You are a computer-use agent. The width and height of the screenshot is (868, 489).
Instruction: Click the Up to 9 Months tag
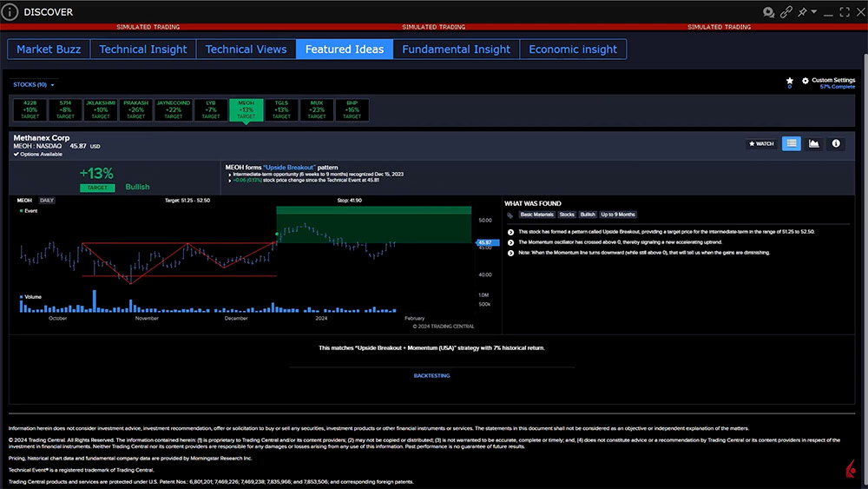(618, 215)
